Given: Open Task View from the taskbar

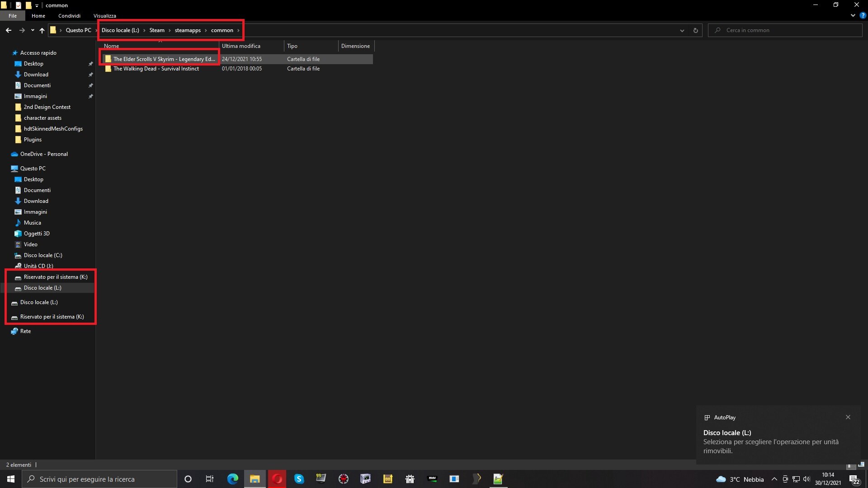Looking at the screenshot, I should click(210, 479).
